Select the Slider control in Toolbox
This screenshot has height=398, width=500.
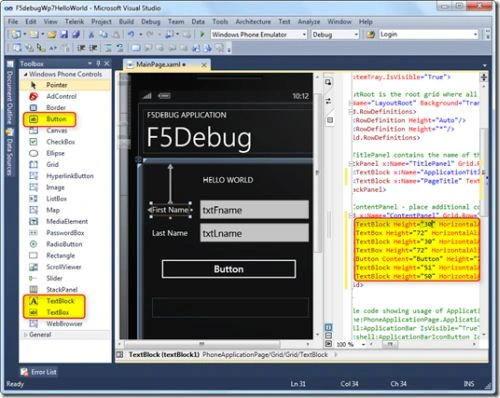tap(65, 278)
